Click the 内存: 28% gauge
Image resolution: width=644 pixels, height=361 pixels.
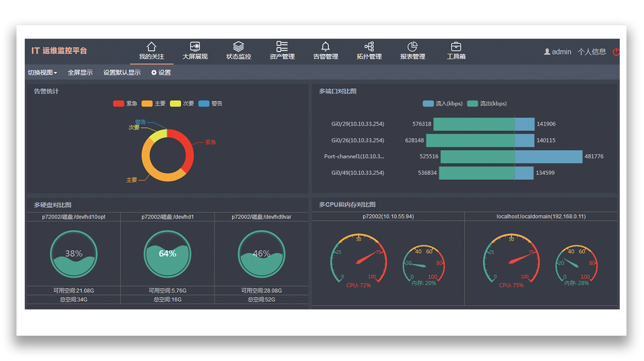[x=576, y=266]
